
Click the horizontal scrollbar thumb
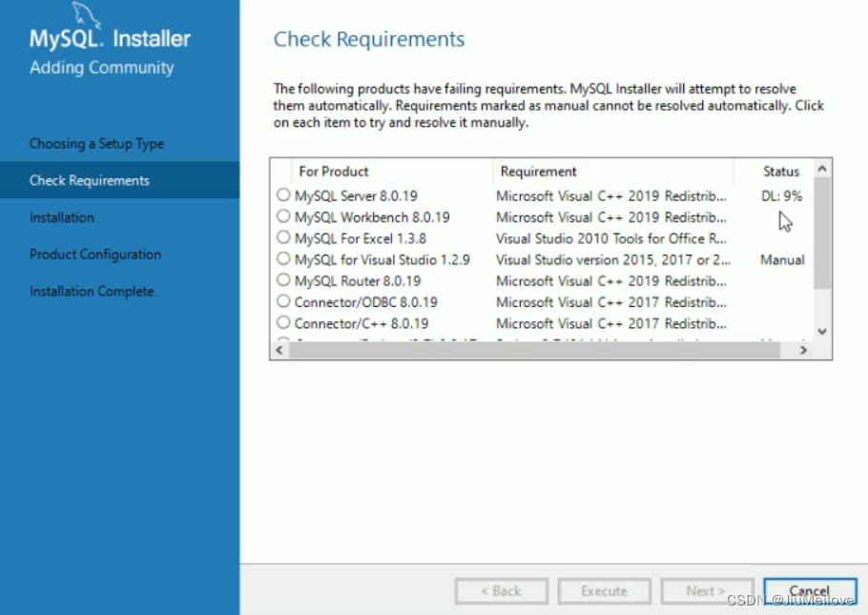click(534, 350)
